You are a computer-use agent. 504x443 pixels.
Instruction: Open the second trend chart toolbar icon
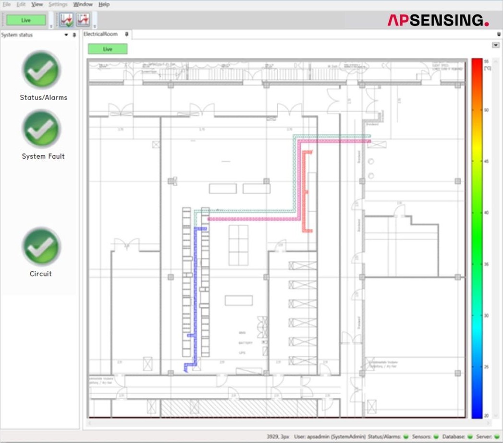click(x=83, y=20)
